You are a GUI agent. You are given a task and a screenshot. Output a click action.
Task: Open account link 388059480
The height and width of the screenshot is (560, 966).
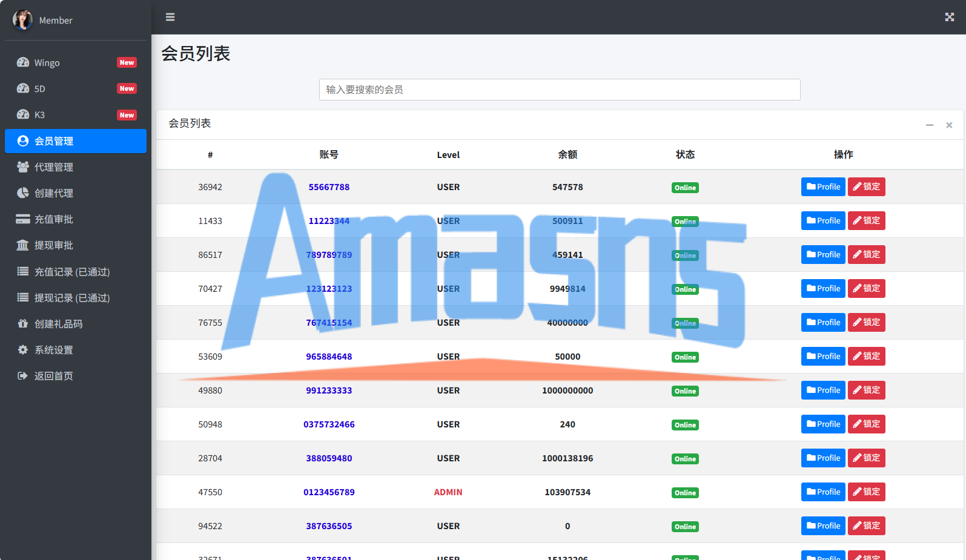click(329, 458)
